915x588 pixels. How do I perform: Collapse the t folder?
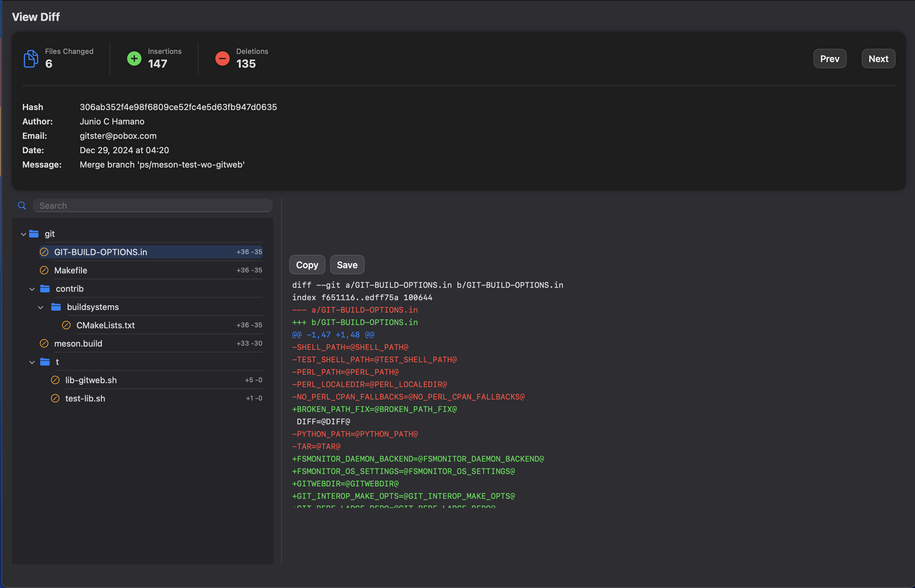[32, 362]
